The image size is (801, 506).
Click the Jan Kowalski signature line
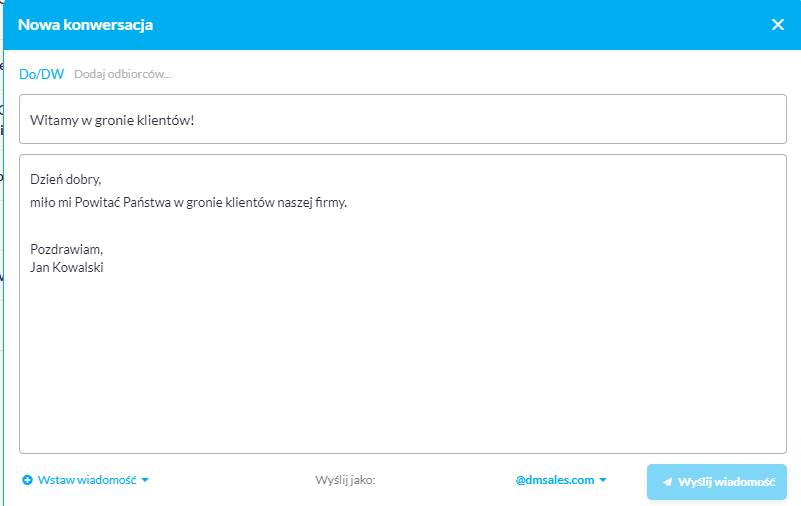tap(67, 267)
